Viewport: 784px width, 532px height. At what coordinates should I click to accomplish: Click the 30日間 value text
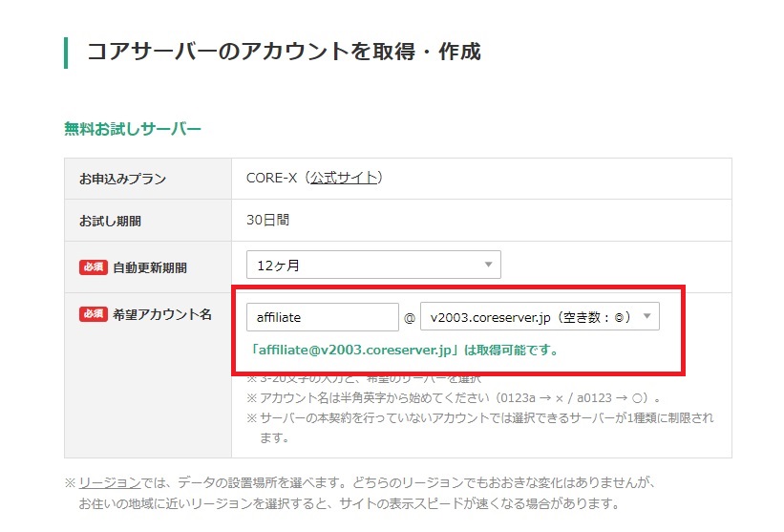tap(268, 220)
